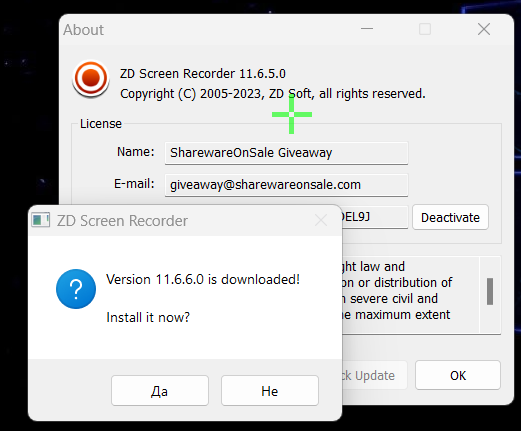Decline installation with the Не button
The image size is (521, 431).
point(270,391)
